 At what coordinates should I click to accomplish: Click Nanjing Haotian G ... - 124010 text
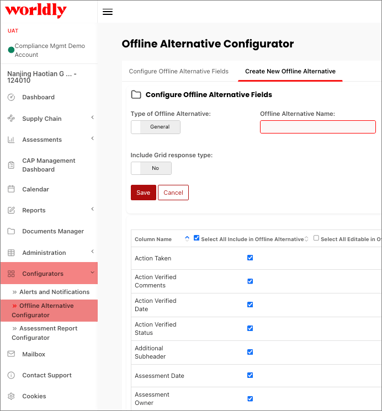coord(42,77)
